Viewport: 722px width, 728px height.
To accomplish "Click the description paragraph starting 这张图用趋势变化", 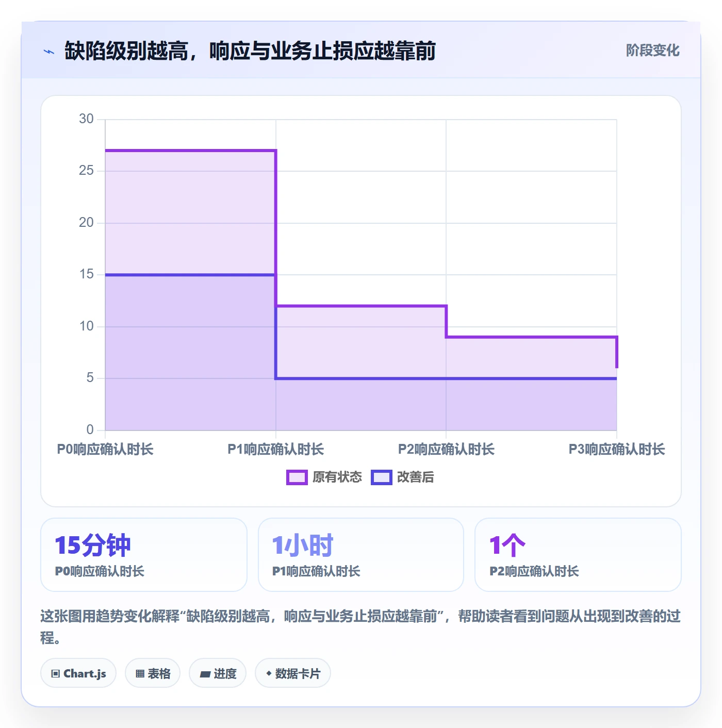I will (x=360, y=627).
